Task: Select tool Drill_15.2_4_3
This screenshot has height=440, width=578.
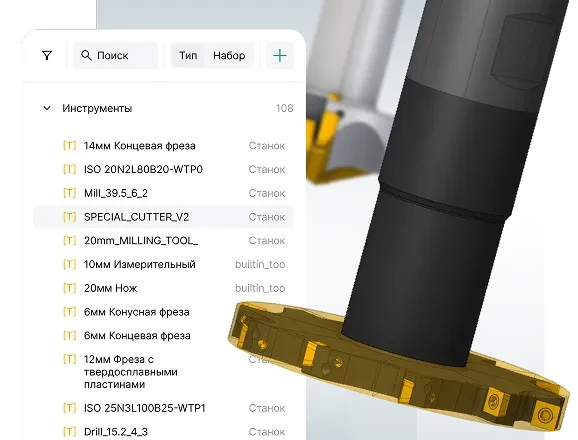Action: pyautogui.click(x=116, y=432)
